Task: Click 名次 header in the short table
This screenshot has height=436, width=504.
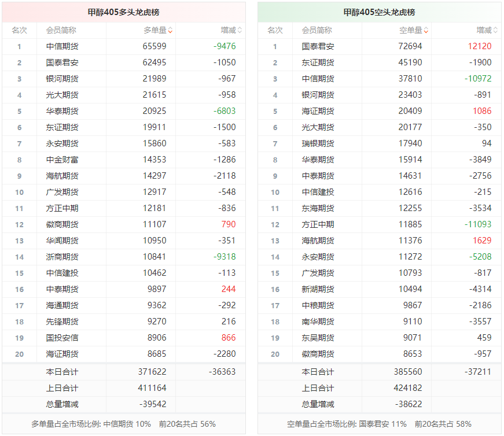Action: click(x=275, y=30)
